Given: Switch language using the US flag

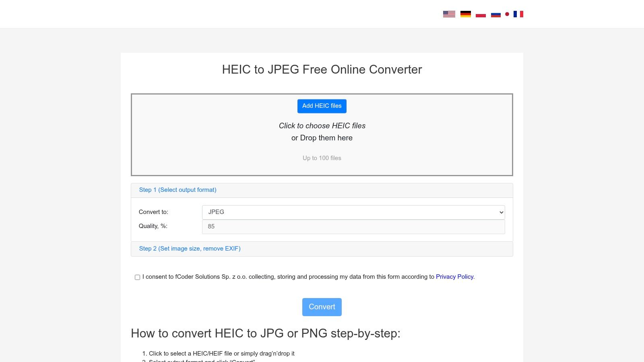Looking at the screenshot, I should coord(449,14).
